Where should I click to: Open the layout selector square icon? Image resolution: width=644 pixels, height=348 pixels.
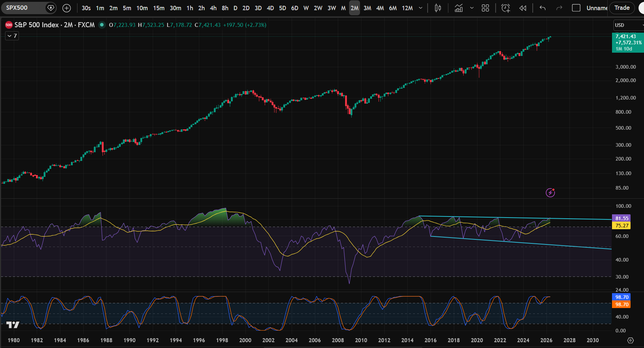[x=576, y=8]
